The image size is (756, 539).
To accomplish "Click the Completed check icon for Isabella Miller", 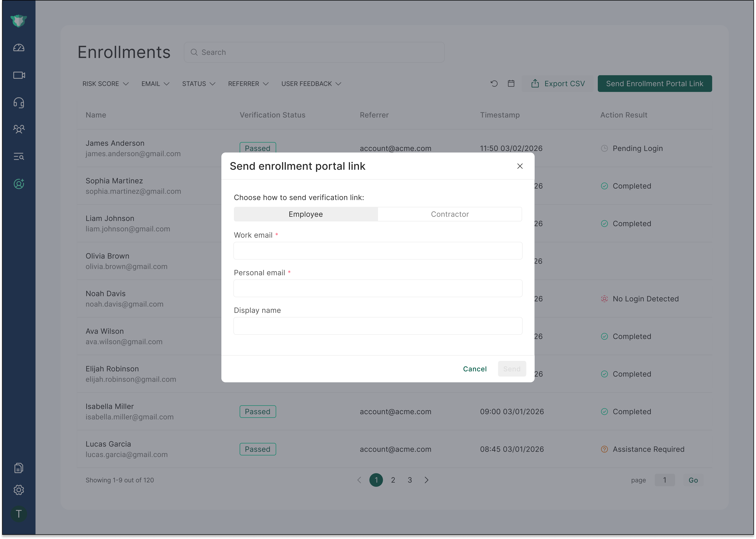I will tap(604, 412).
